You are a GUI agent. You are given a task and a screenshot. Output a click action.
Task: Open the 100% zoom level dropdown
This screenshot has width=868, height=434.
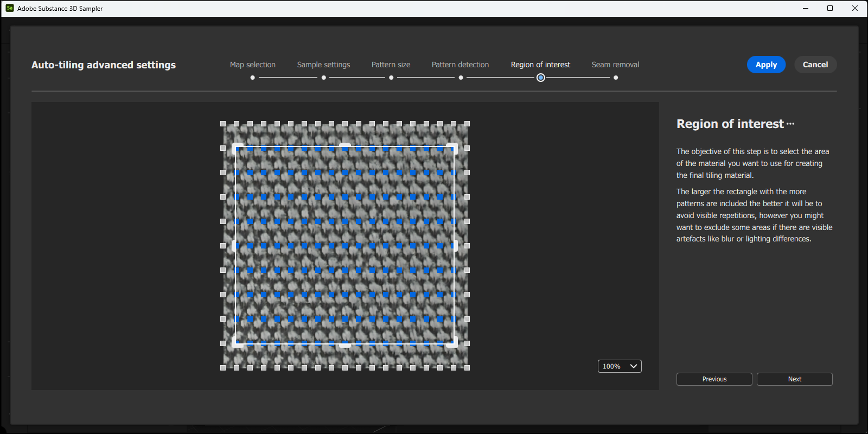pyautogui.click(x=620, y=366)
